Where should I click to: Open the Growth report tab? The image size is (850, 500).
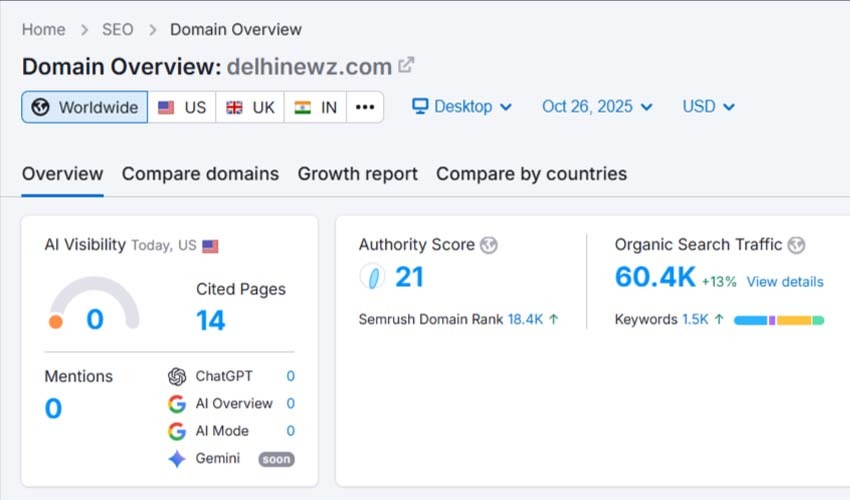[x=357, y=174]
